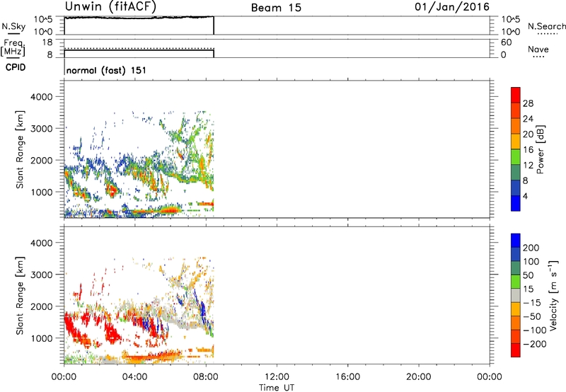Click the 'Power [dB]' colorbar title

(x=541, y=149)
